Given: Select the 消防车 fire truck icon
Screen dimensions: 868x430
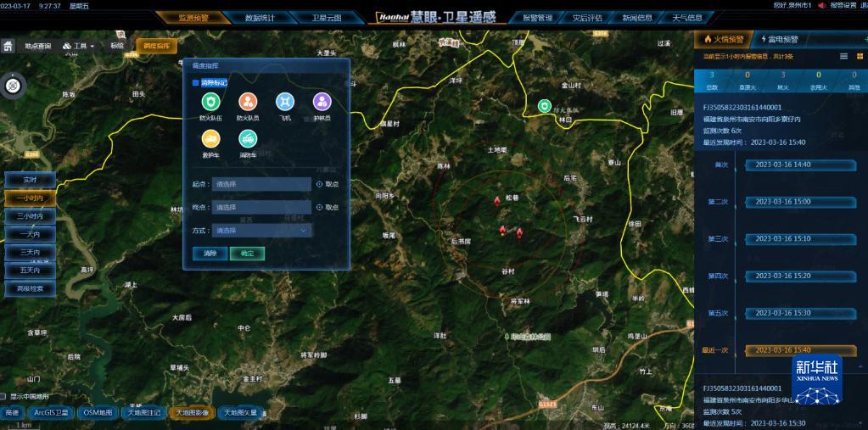Looking at the screenshot, I should pos(248,139).
